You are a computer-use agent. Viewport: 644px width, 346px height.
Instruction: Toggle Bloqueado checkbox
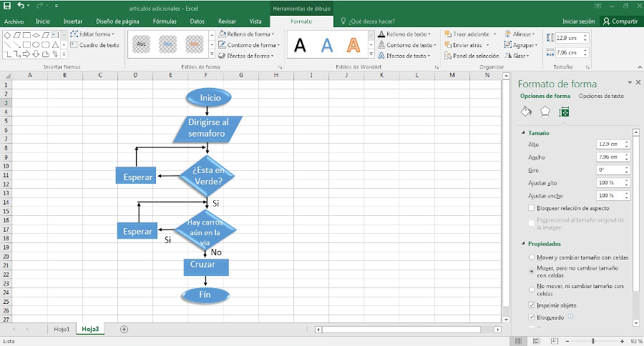click(532, 317)
